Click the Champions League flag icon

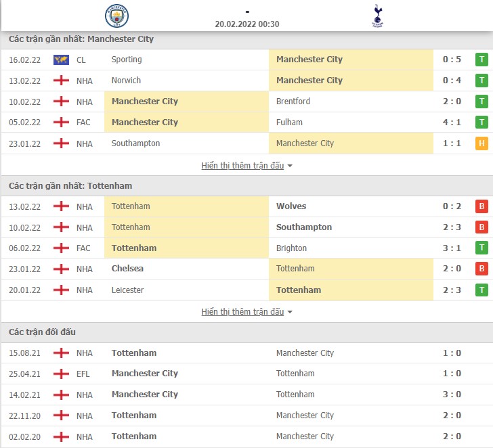click(61, 60)
